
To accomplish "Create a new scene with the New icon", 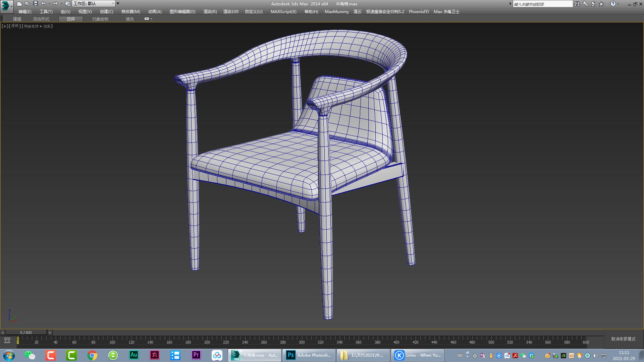I will click(20, 4).
